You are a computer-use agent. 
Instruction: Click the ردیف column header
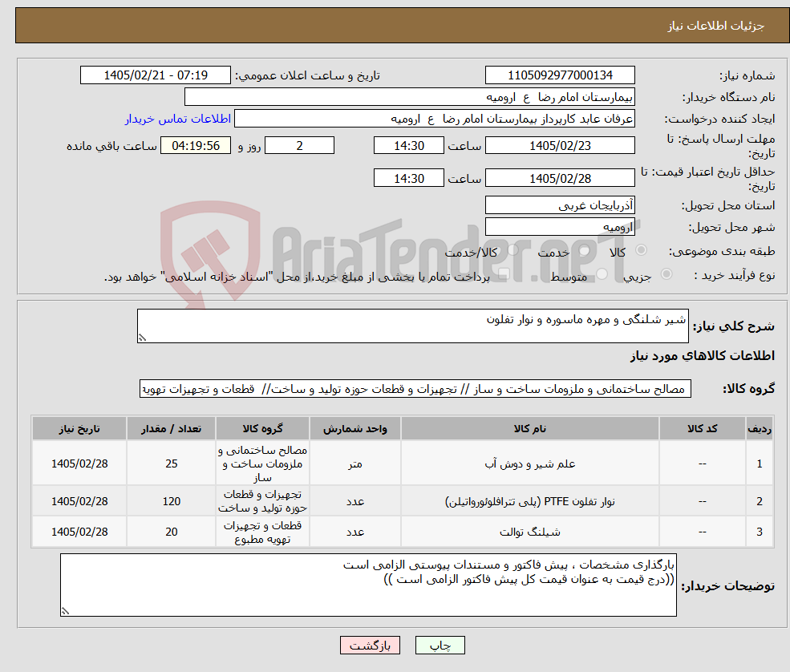760,429
